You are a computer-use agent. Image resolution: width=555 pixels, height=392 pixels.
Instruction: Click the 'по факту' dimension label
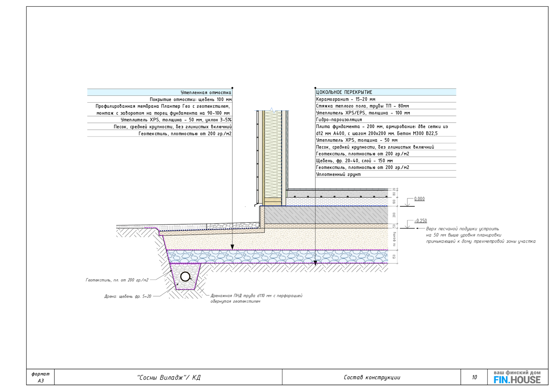point(394,239)
